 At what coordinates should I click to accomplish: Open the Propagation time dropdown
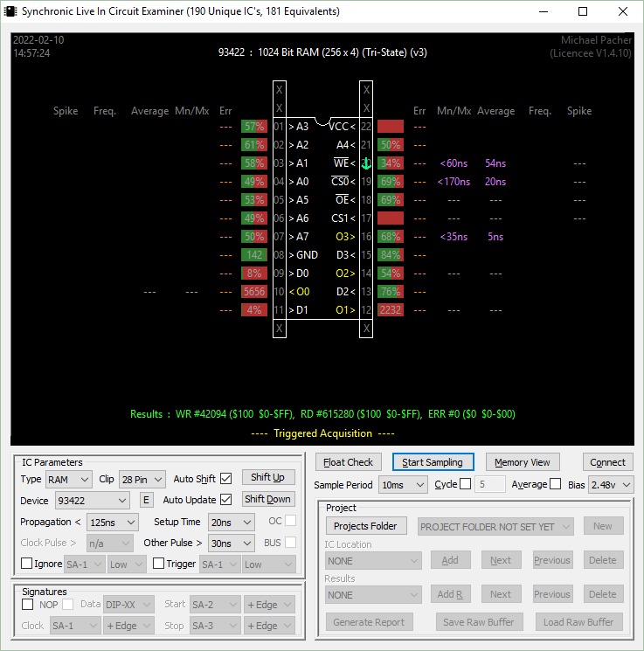click(113, 522)
